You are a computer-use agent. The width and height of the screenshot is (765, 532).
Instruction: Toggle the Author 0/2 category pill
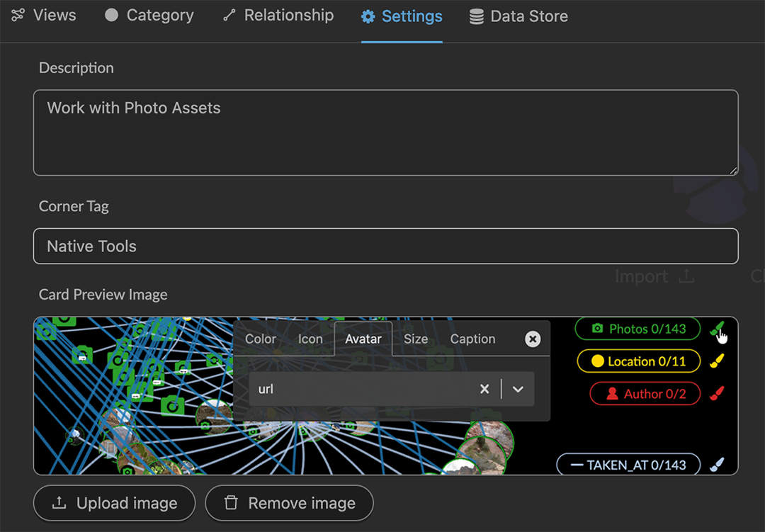(x=645, y=394)
